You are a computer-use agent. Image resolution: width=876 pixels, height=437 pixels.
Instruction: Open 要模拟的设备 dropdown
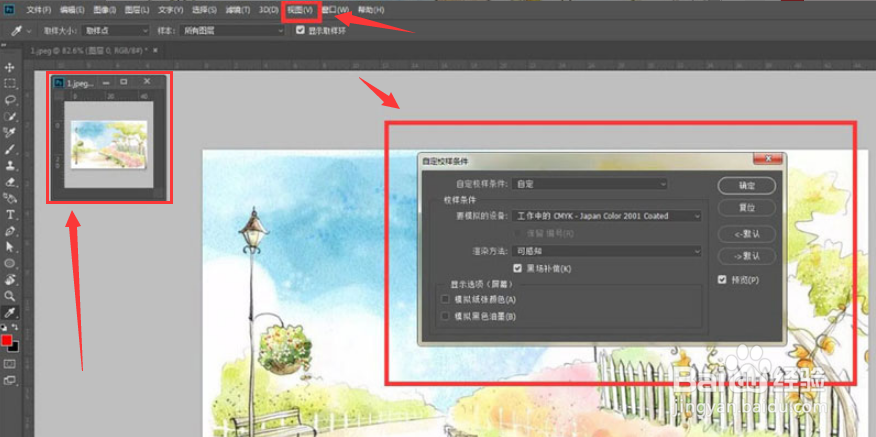pyautogui.click(x=607, y=216)
